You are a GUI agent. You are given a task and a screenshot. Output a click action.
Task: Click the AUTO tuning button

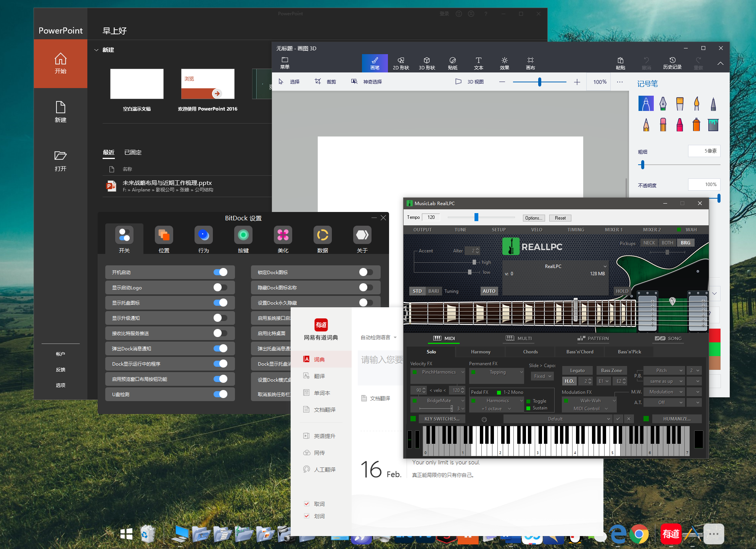[489, 291]
